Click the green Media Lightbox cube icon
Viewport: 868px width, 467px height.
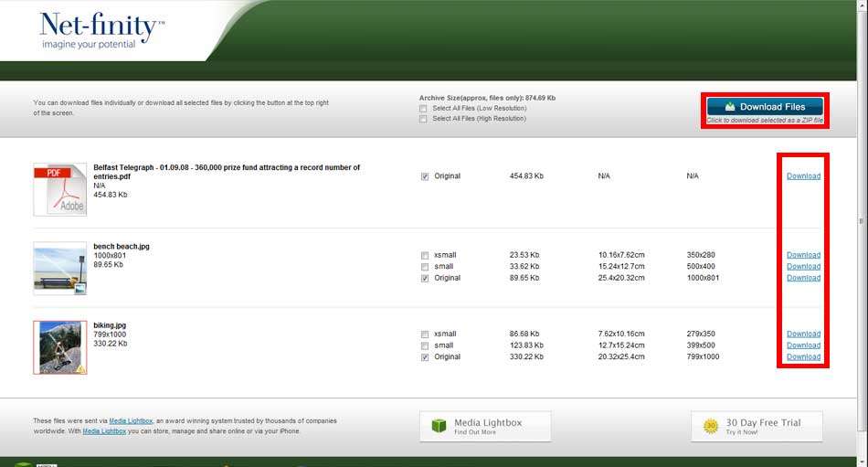click(x=439, y=426)
